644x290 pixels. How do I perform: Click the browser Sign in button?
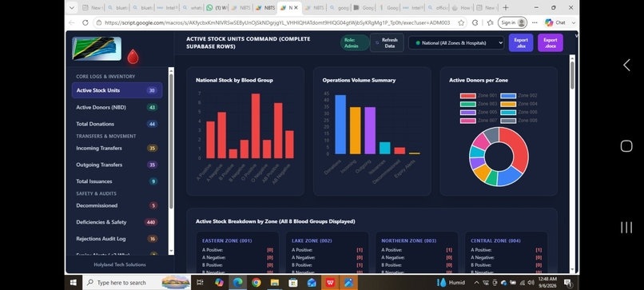[x=512, y=22]
